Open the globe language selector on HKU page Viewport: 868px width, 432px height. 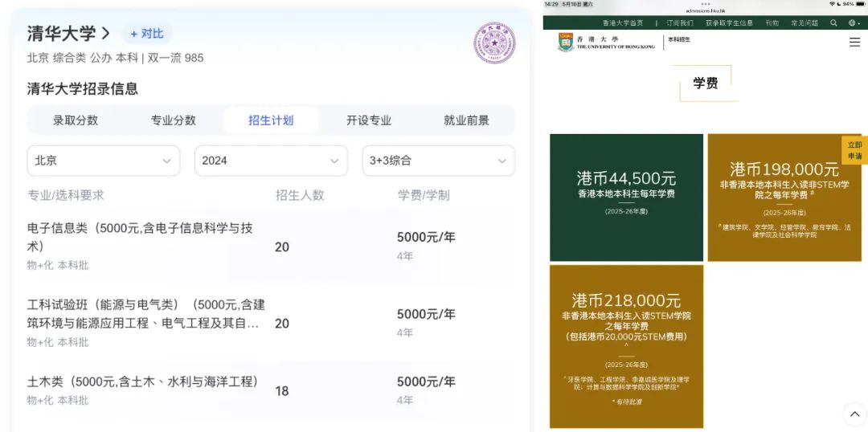tap(854, 23)
